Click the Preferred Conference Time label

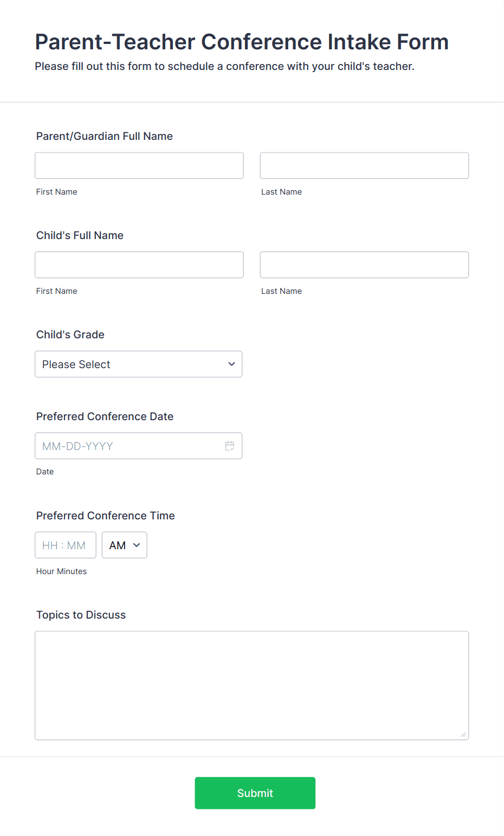tap(106, 516)
